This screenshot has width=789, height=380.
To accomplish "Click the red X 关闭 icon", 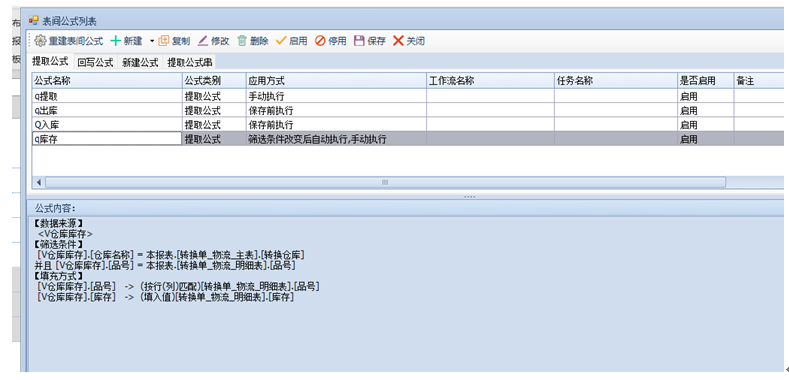I will (x=398, y=41).
